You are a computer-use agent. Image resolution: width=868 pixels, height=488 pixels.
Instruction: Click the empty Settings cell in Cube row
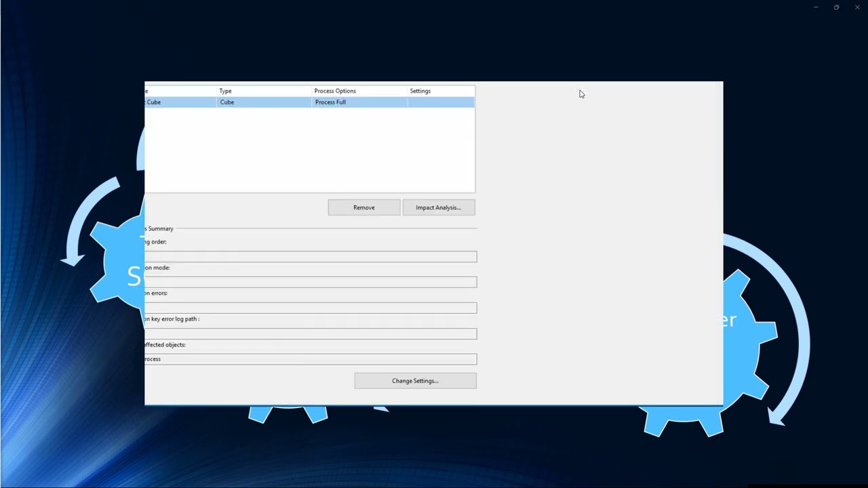[441, 102]
